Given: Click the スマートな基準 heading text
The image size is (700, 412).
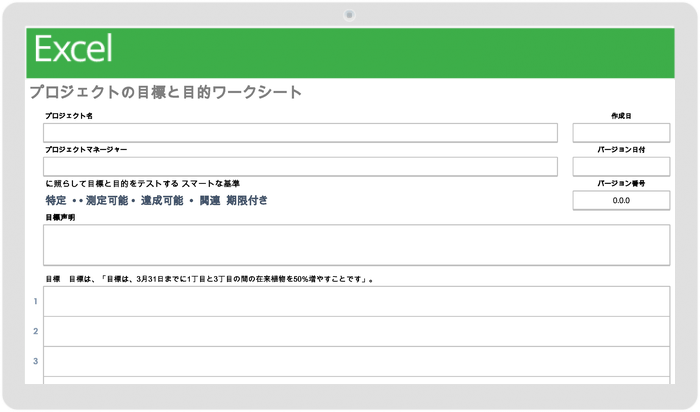Looking at the screenshot, I should [x=210, y=183].
